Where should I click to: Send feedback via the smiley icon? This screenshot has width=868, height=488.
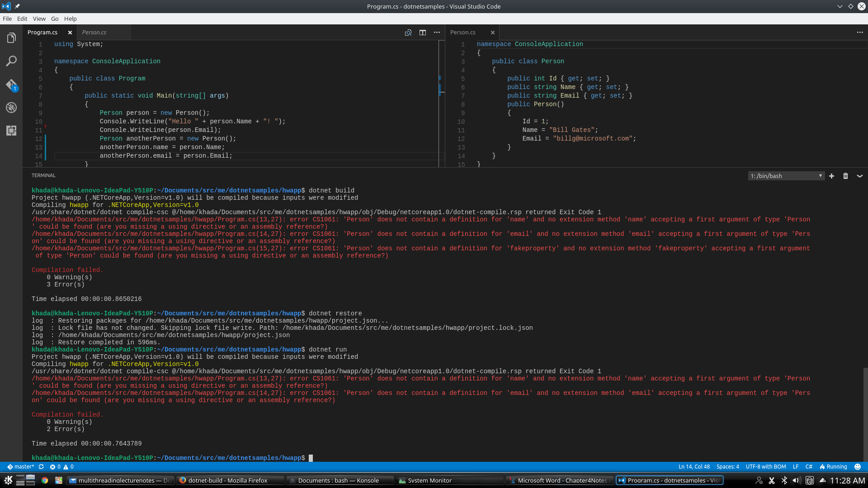coord(858,467)
